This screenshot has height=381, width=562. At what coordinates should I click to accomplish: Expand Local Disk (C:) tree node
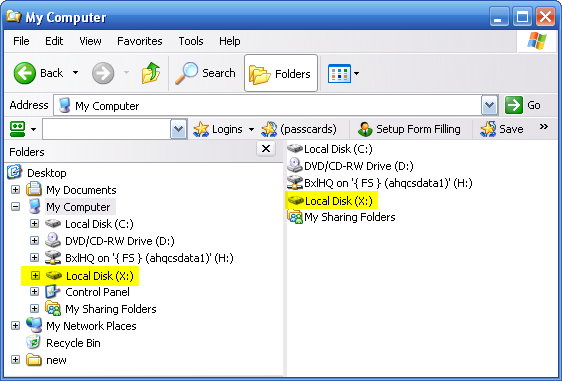click(34, 224)
